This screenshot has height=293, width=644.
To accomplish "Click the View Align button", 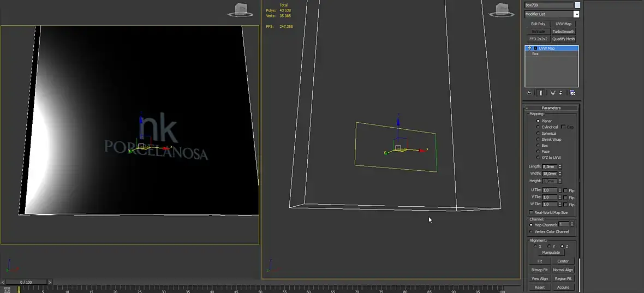I will pos(540,279).
